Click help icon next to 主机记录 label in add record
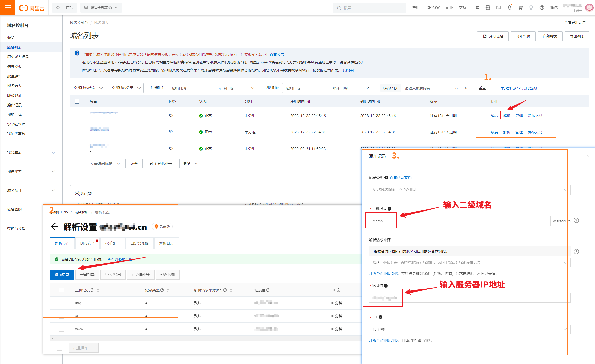The image size is (595, 364). pos(389,209)
